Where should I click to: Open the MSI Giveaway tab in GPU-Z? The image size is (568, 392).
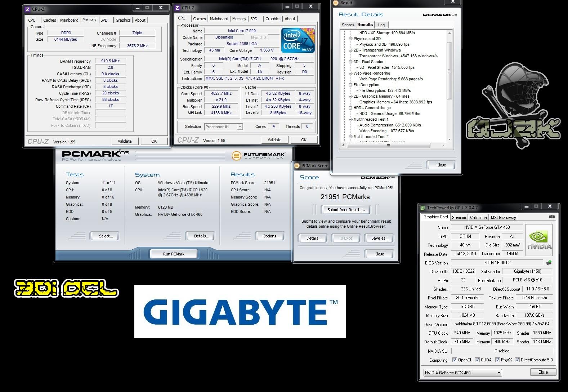point(503,217)
